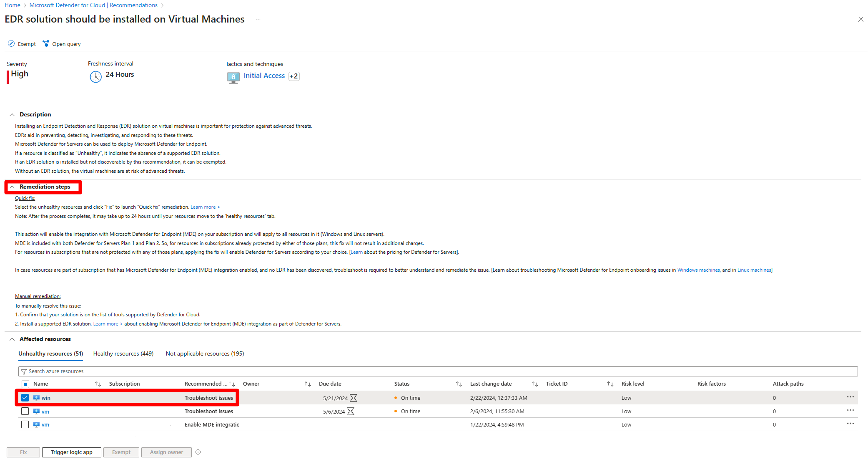Click Enable MDE integration cell
This screenshot has width=868, height=467.
pos(212,425)
